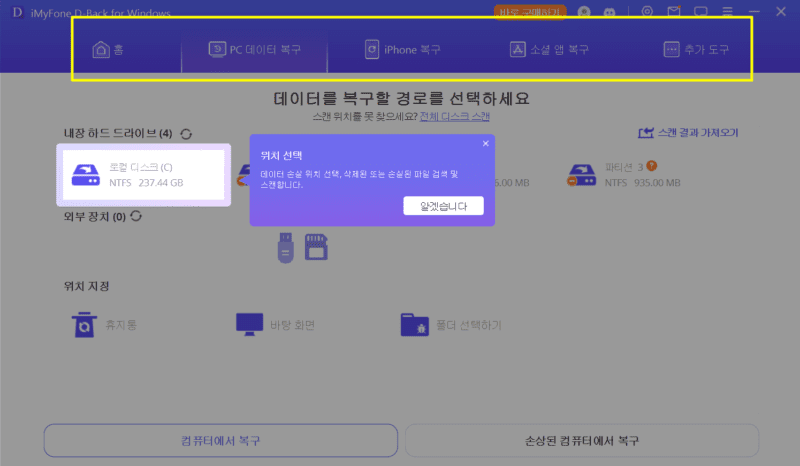Open the settings gear icon in title bar
The width and height of the screenshot is (800, 466).
coord(647,12)
